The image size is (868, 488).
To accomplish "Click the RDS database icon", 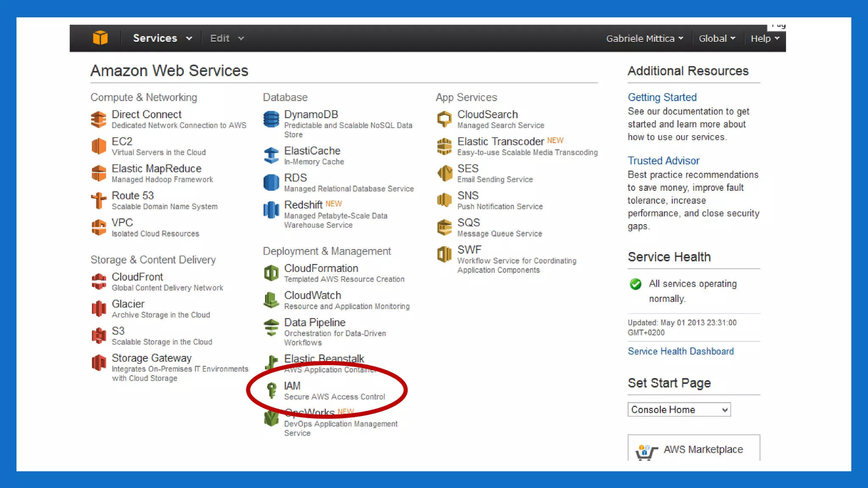I will point(271,183).
